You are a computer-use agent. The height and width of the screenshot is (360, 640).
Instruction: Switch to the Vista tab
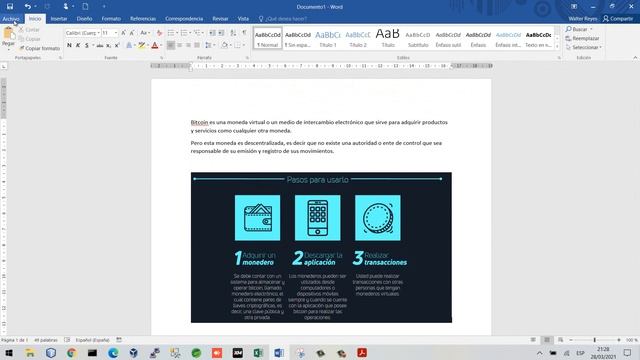pos(243,19)
